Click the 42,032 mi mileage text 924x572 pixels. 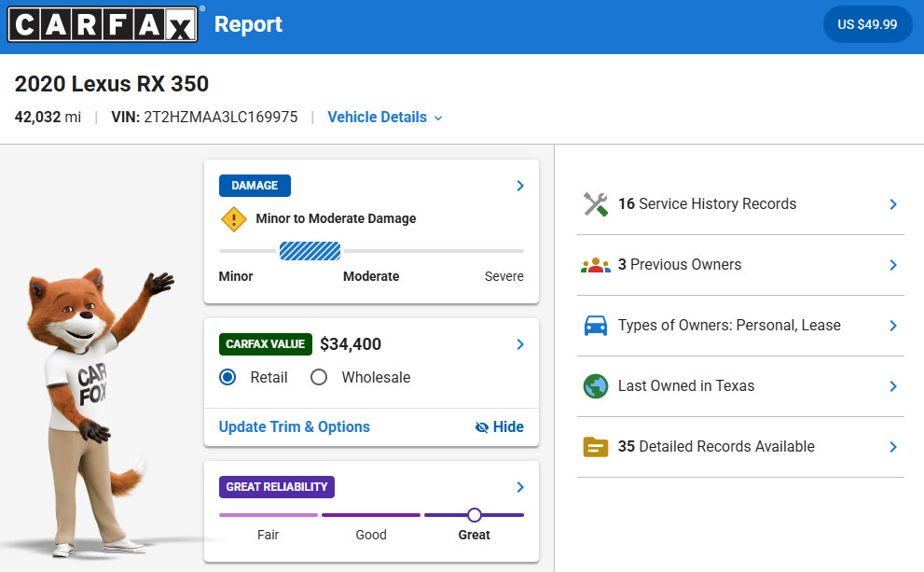[x=48, y=118]
